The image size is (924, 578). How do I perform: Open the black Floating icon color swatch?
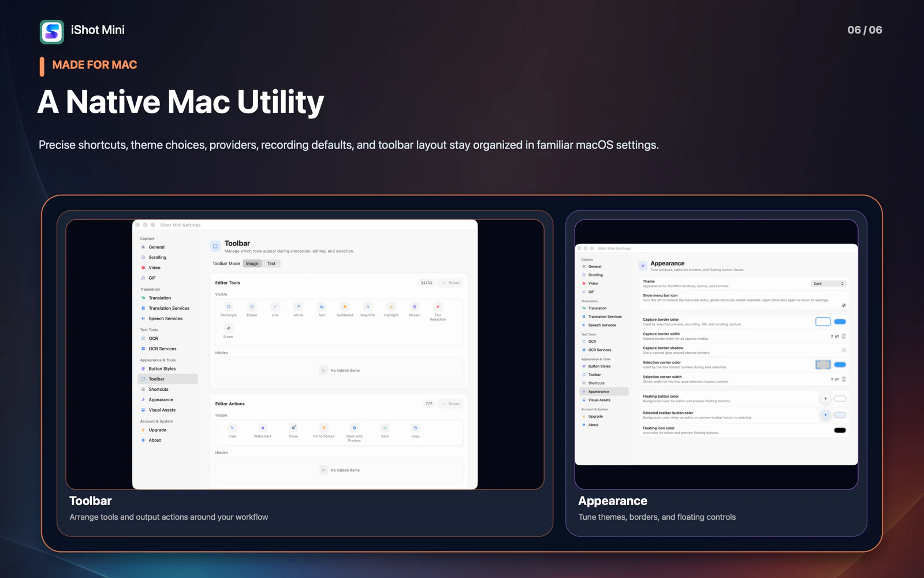pyautogui.click(x=840, y=430)
